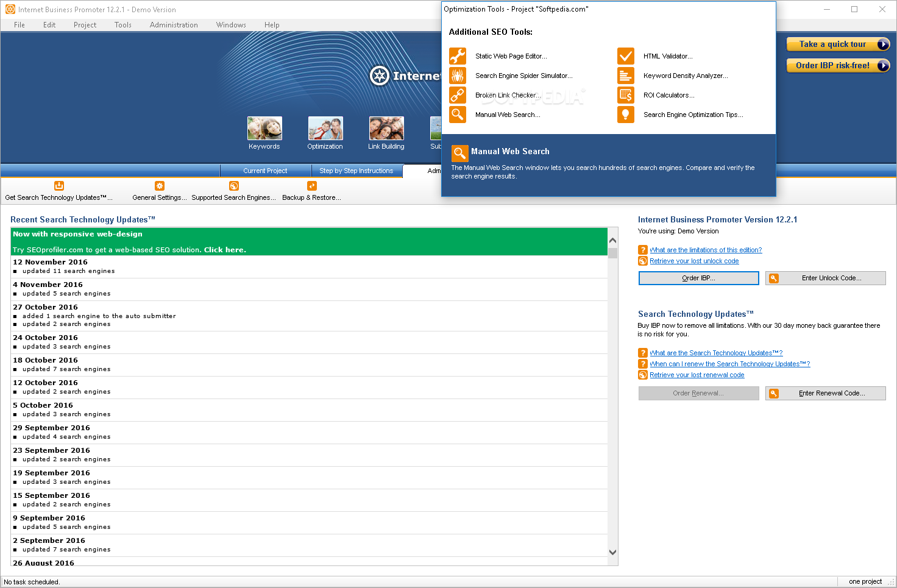
Task: Select the 2 September 2016 update entry
Action: [310, 545]
